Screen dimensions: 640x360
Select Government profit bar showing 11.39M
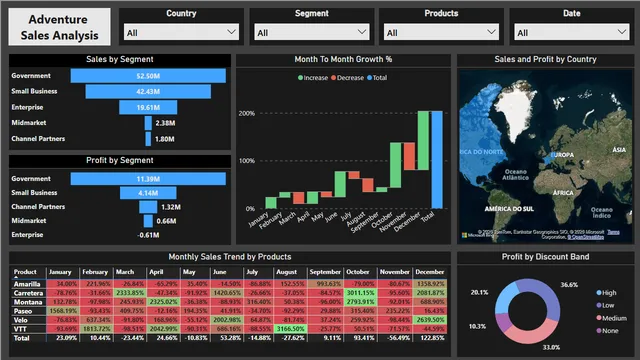(x=148, y=179)
